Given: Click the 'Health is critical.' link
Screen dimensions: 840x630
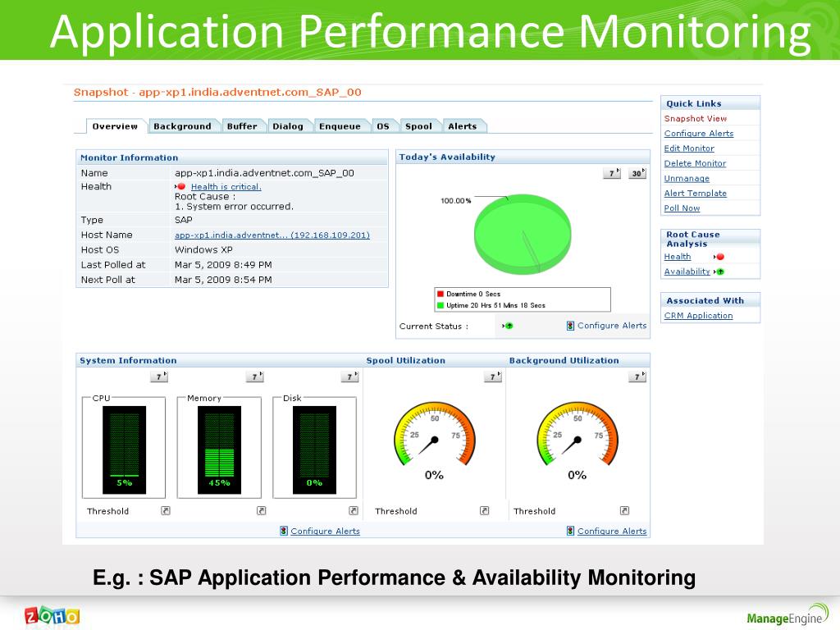Looking at the screenshot, I should pos(226,186).
